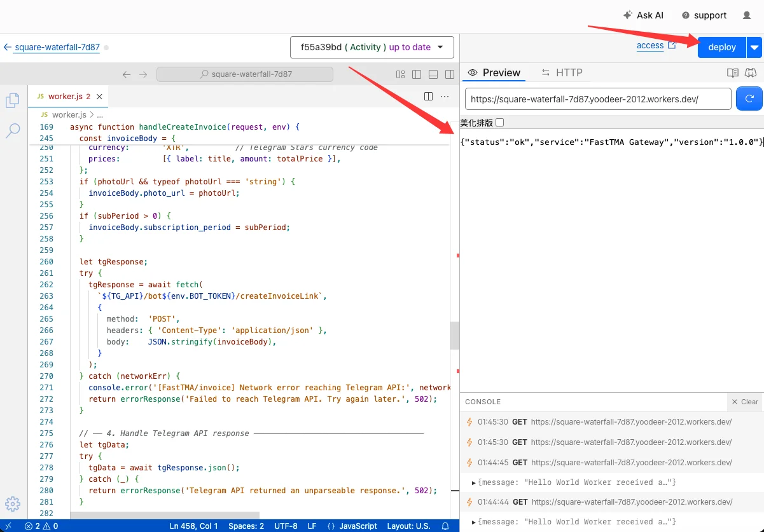Toggle the bottom panel layout icon
This screenshot has height=532, width=764.
click(x=433, y=74)
